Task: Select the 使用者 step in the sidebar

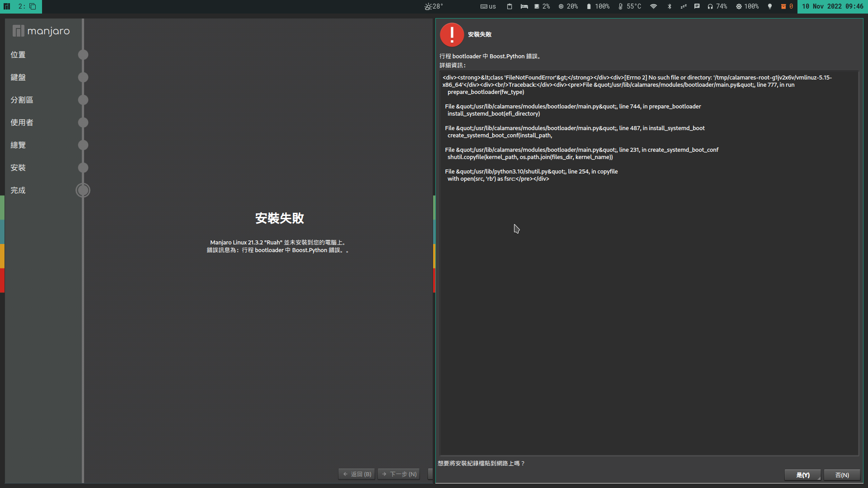Action: click(21, 122)
